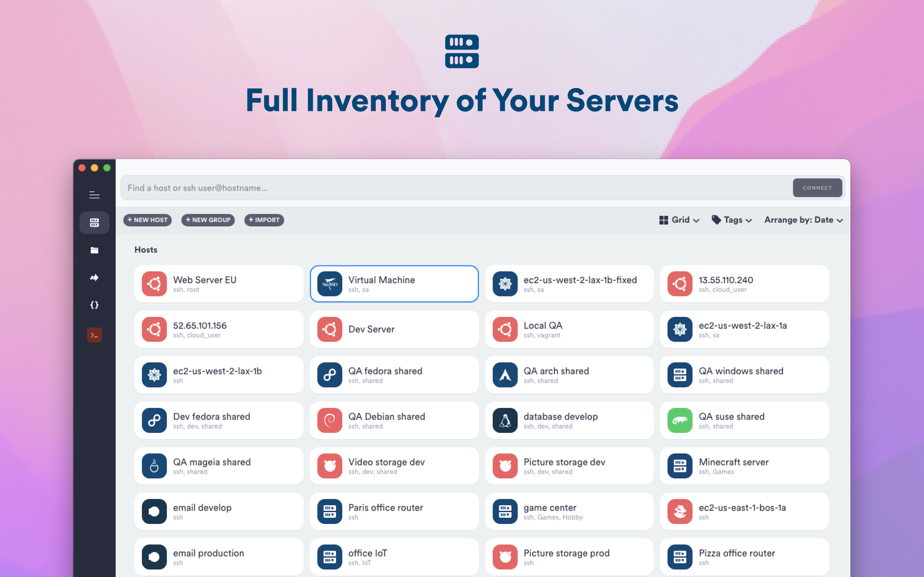Select the Minecraft server host card

pos(744,466)
